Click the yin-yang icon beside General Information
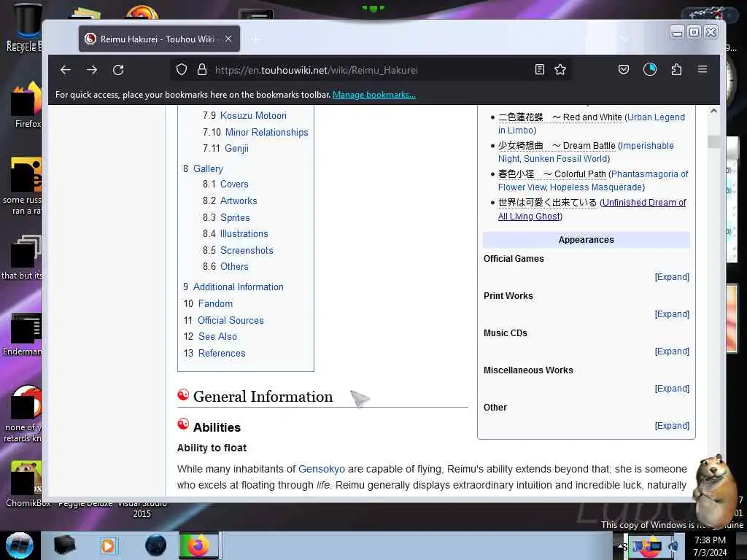The image size is (747, 560). pyautogui.click(x=183, y=394)
